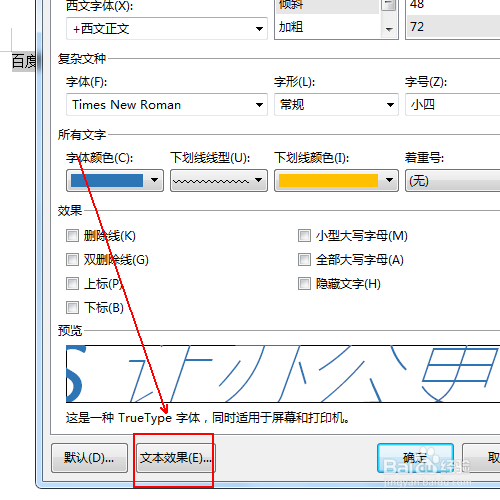Image resolution: width=500 pixels, height=500 pixels.
Task: Confirm with the 确定 button
Action: 415,458
